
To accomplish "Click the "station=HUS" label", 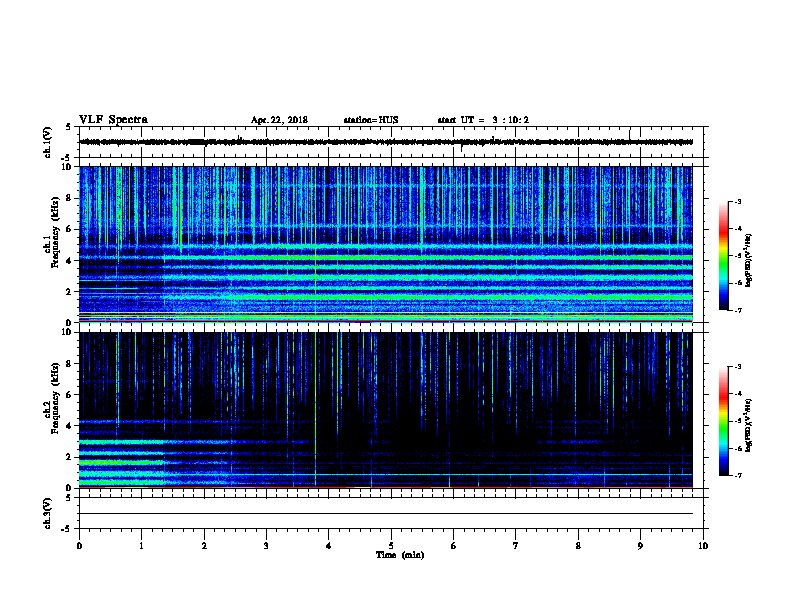I will click(x=371, y=120).
